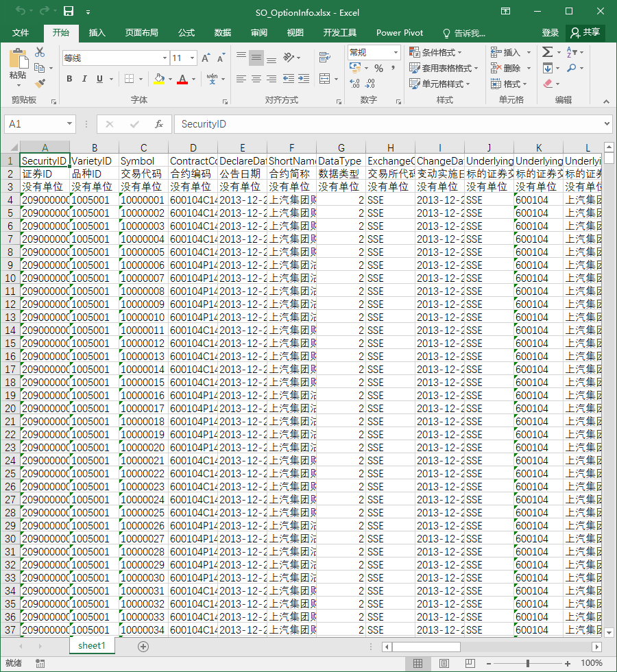Open the font name dropdown
Viewport: 617px width, 672px height.
coord(165,58)
